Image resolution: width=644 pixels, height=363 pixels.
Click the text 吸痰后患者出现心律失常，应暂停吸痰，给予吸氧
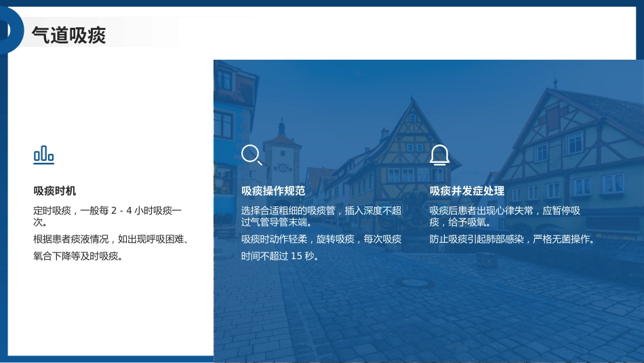(x=505, y=216)
